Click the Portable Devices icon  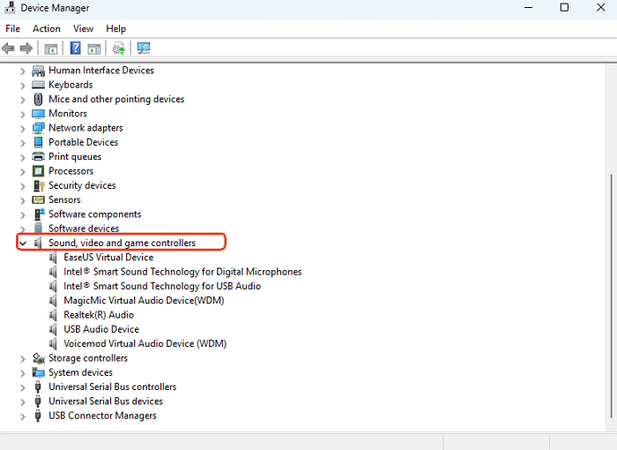pos(38,142)
